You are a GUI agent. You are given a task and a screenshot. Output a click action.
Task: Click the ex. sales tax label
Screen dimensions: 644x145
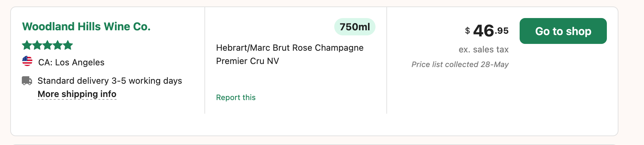(x=484, y=50)
